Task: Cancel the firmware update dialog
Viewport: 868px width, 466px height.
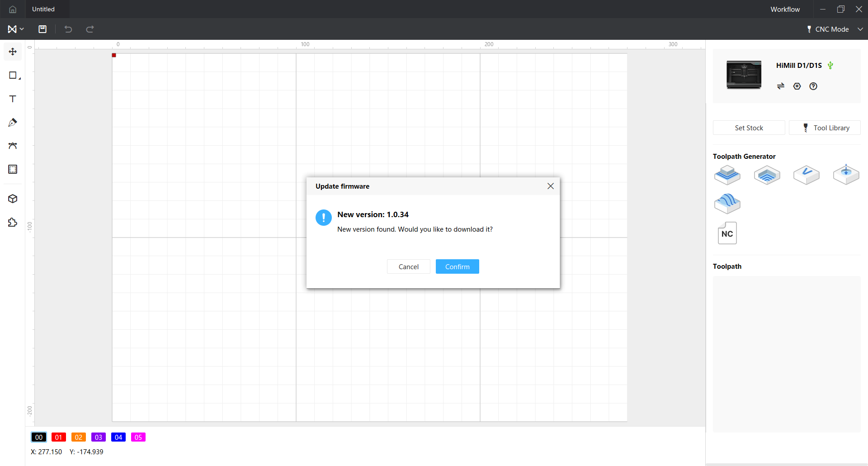Action: pyautogui.click(x=408, y=266)
